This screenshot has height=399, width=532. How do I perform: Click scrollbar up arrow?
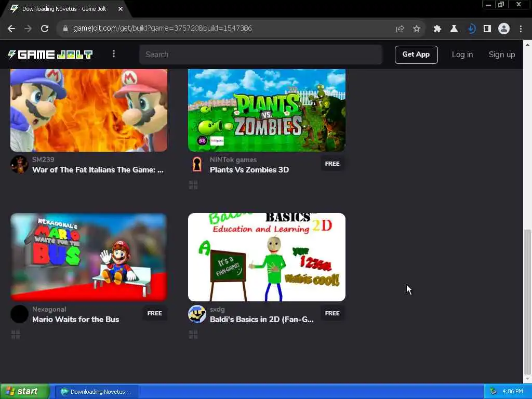pyautogui.click(x=527, y=45)
